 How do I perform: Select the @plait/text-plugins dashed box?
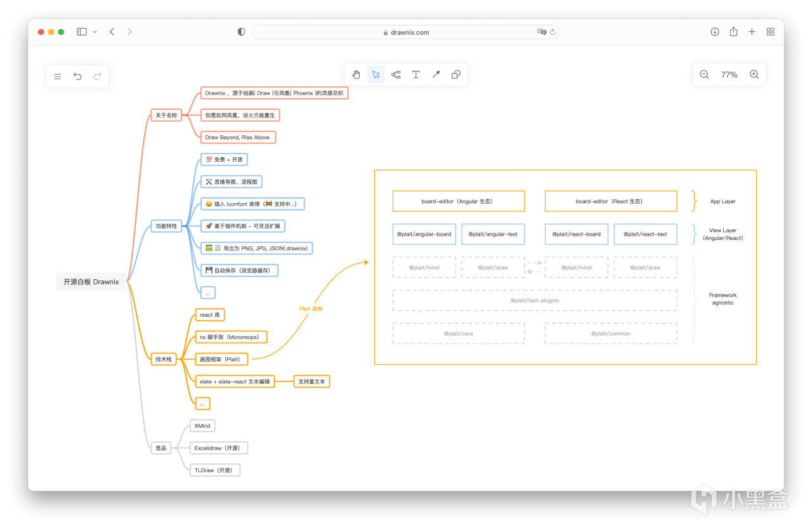pos(535,300)
